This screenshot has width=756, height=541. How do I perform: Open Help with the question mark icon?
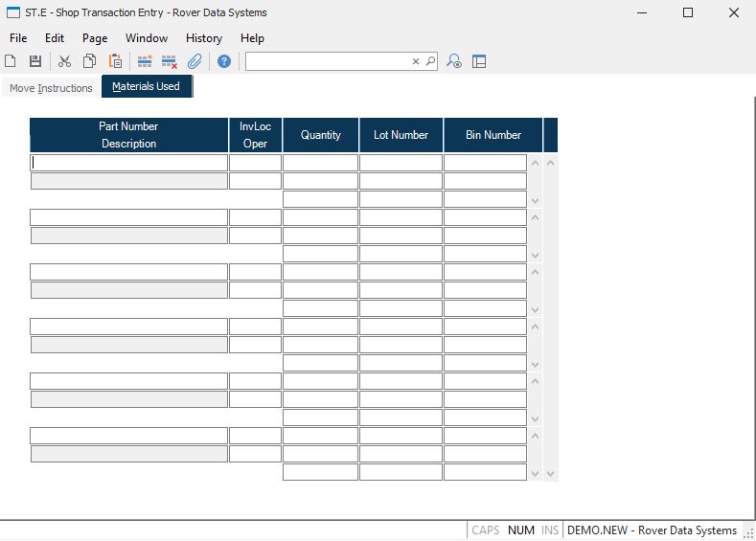tap(224, 61)
